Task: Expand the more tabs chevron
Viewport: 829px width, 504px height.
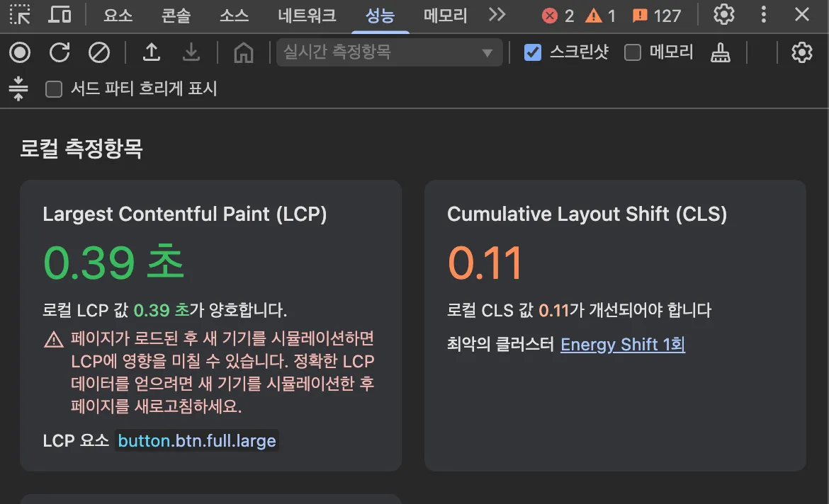Action: click(x=497, y=15)
